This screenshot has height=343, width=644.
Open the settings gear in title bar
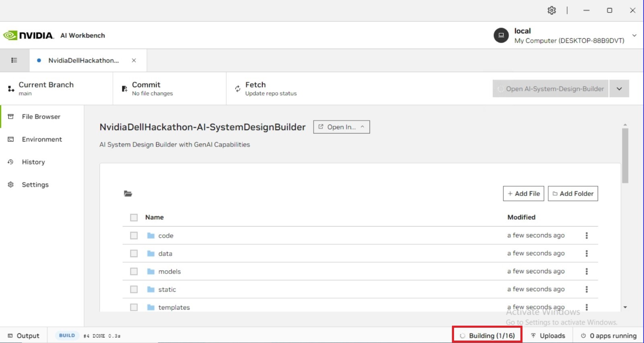[551, 10]
